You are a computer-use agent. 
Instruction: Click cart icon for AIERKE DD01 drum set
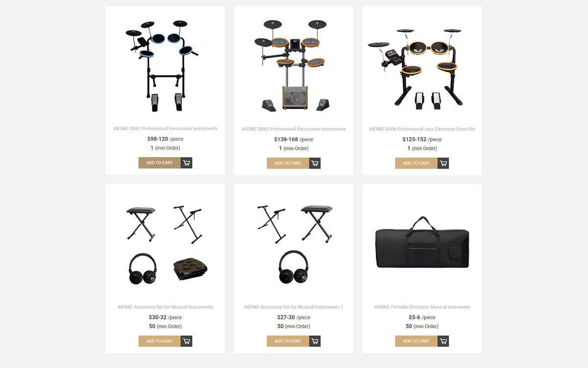(x=186, y=163)
